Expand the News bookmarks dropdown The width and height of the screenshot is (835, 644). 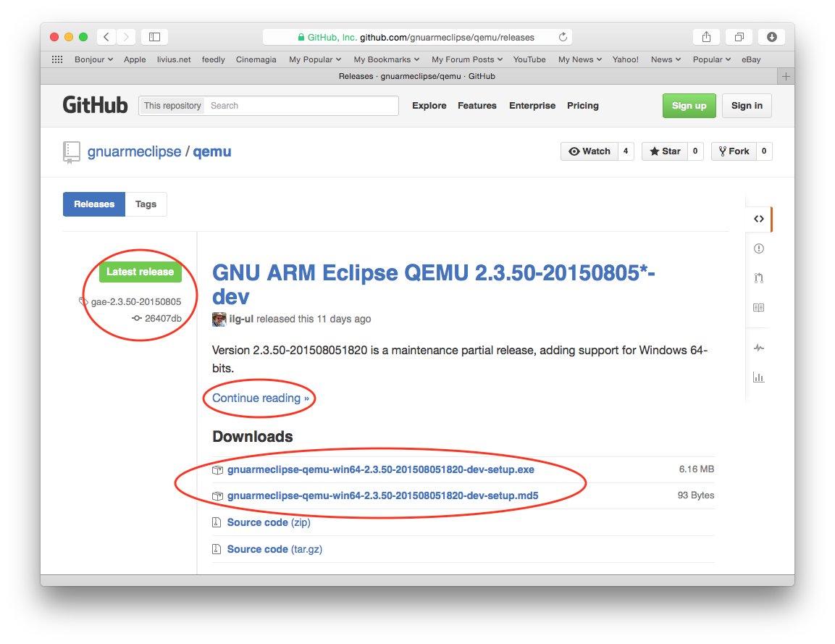pyautogui.click(x=666, y=59)
